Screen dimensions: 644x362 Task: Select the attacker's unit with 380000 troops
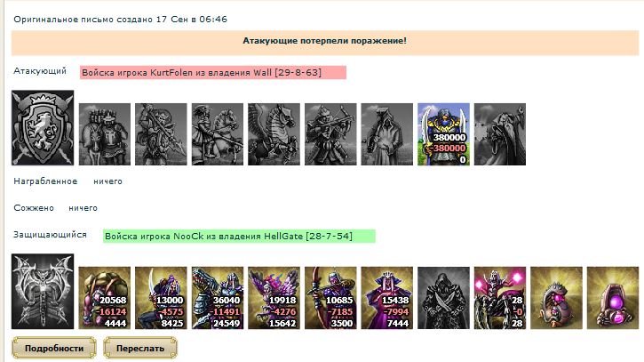[443, 134]
